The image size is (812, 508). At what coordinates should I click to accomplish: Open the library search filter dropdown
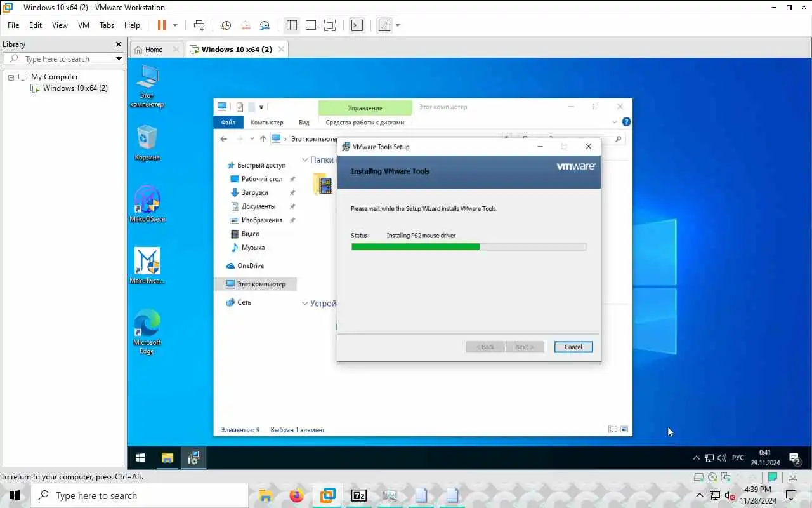(x=119, y=59)
